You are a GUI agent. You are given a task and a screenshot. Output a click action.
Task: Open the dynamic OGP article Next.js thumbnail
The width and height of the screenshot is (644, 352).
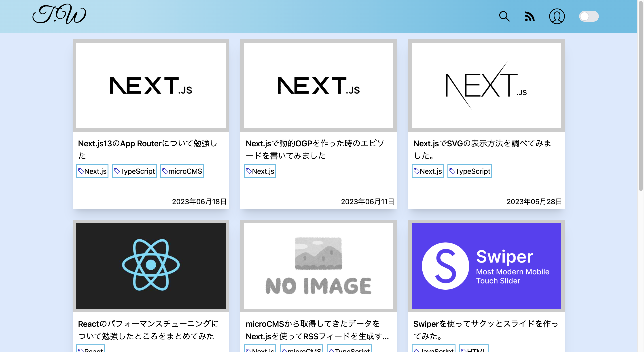coord(318,85)
